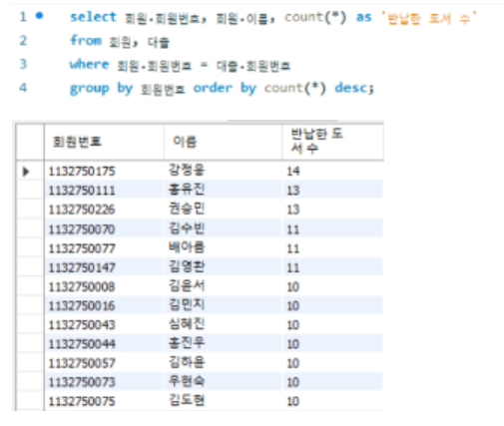Viewport: 504px width, 426px height.
Task: Click the row pointer arrow beside 1132750175
Action: pyautogui.click(x=26, y=172)
